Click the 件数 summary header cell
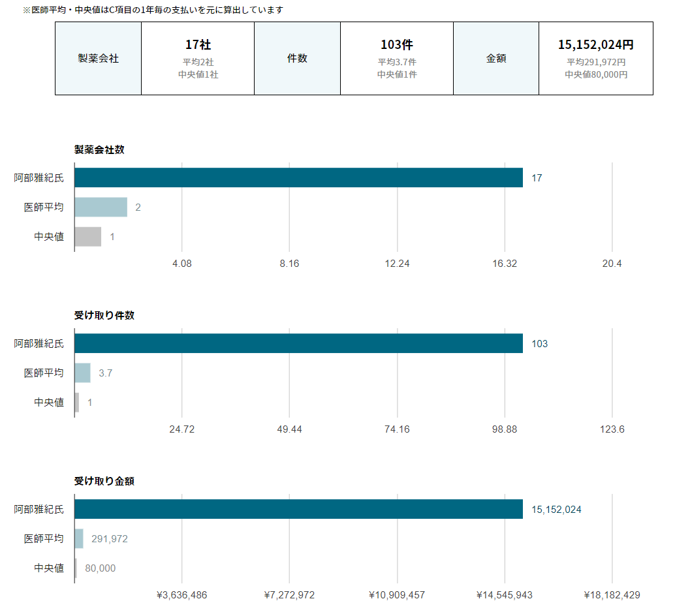The image size is (675, 616). [x=298, y=59]
